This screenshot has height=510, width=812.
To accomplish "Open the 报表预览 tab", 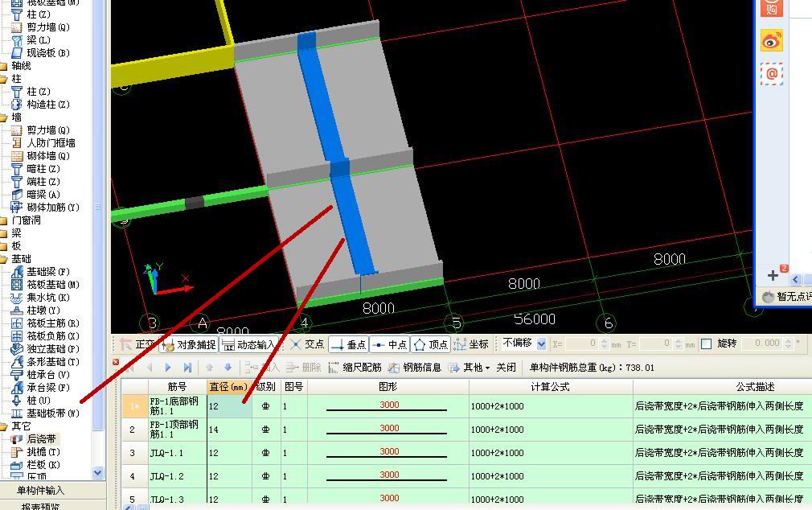I will click(40, 505).
